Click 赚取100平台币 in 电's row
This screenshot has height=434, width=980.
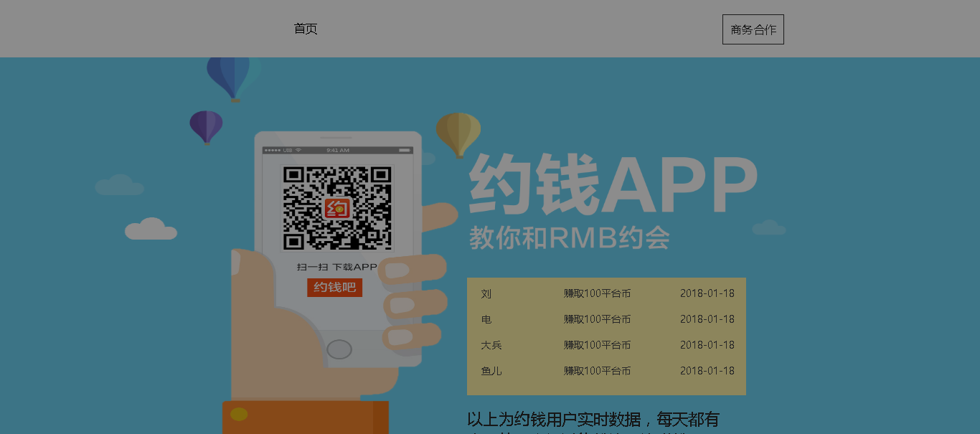pyautogui.click(x=597, y=319)
